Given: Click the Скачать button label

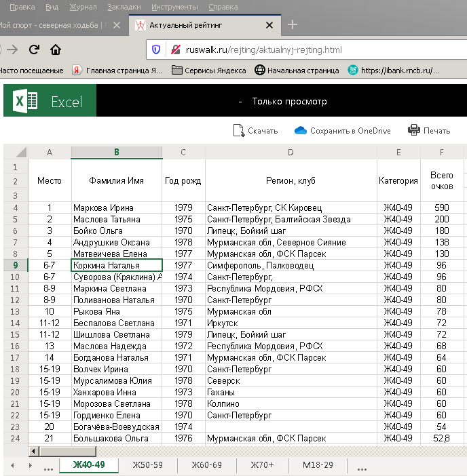Looking at the screenshot, I should 263,131.
